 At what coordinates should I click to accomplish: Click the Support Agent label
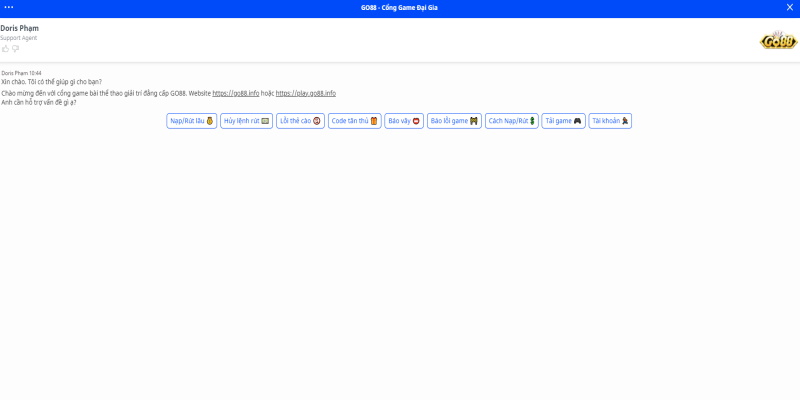tap(18, 38)
